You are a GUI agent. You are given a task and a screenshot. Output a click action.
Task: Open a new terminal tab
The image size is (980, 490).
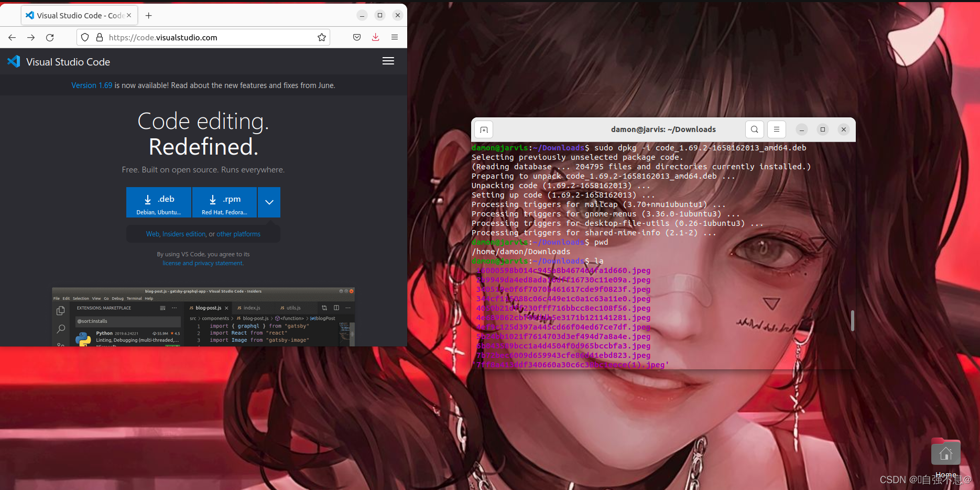484,129
